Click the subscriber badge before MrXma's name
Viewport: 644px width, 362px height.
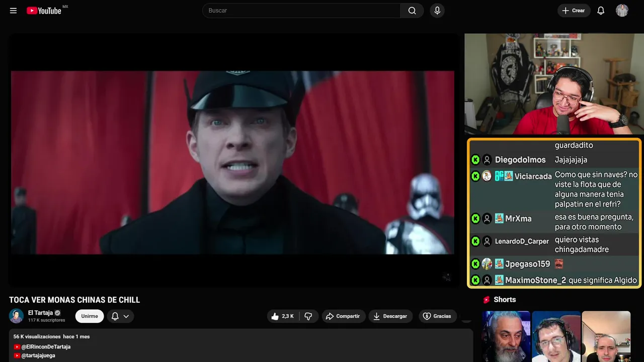(x=499, y=219)
